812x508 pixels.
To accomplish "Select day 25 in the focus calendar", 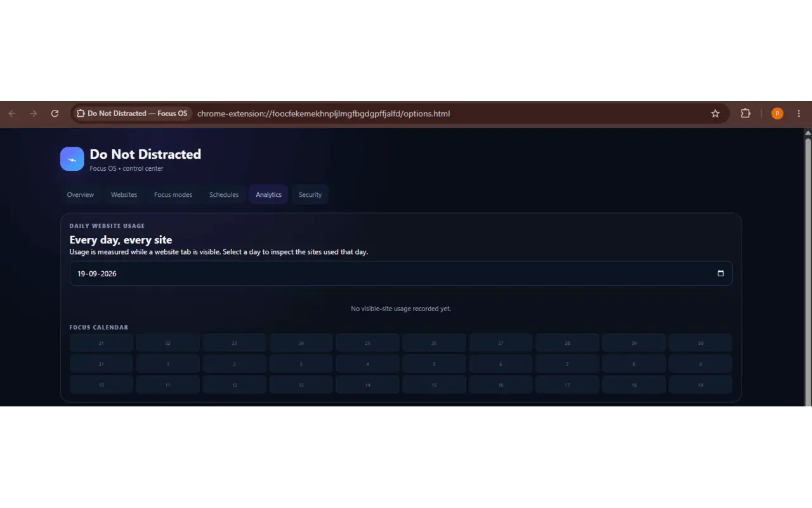I will click(x=367, y=343).
